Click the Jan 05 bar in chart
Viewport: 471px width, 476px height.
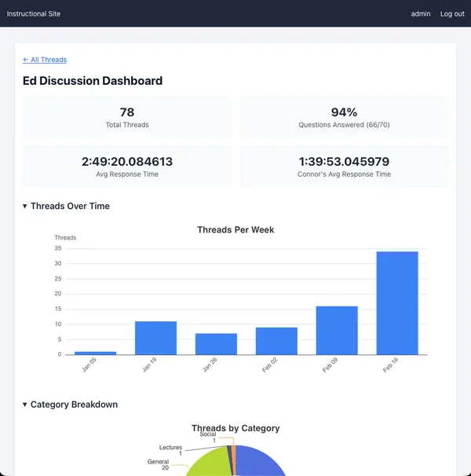click(x=95, y=353)
